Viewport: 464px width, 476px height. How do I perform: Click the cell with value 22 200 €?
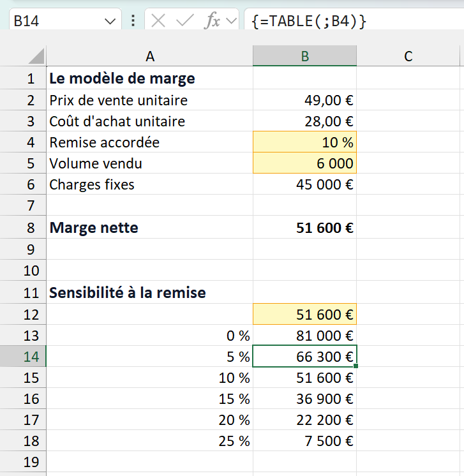[x=304, y=420]
